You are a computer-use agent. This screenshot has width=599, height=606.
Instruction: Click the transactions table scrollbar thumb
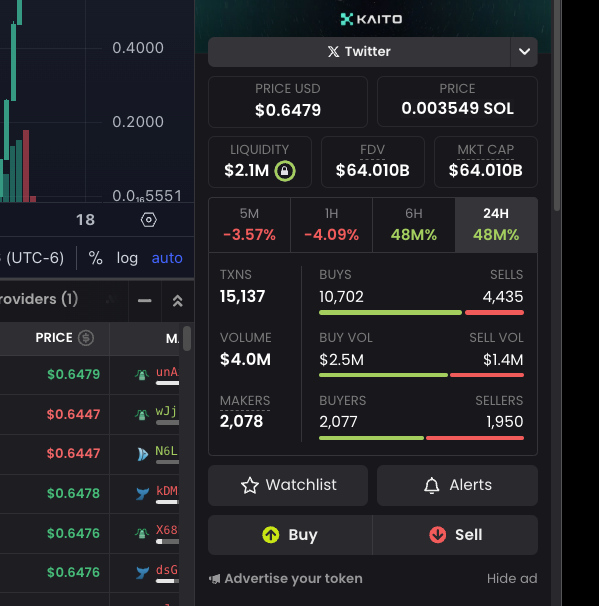click(x=187, y=339)
